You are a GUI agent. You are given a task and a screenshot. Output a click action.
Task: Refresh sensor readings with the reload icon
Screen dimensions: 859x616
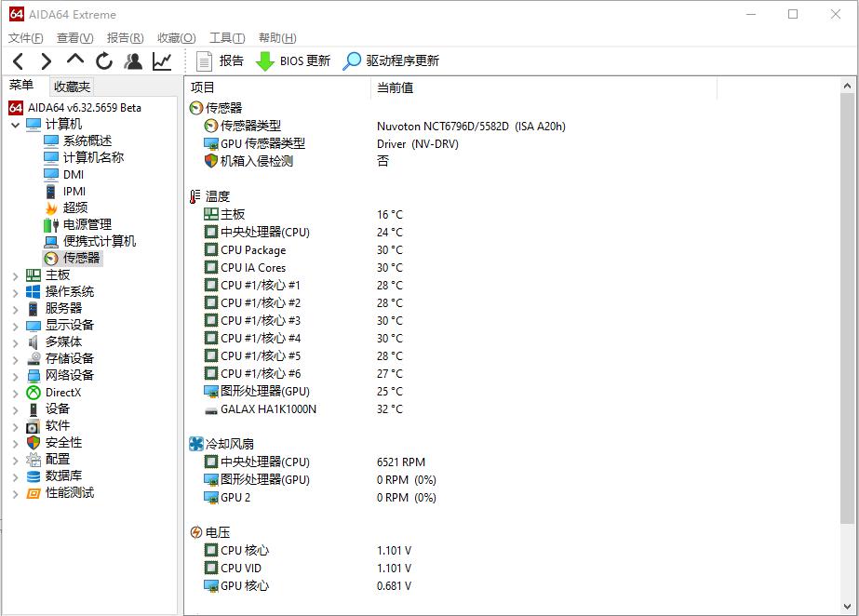click(103, 60)
